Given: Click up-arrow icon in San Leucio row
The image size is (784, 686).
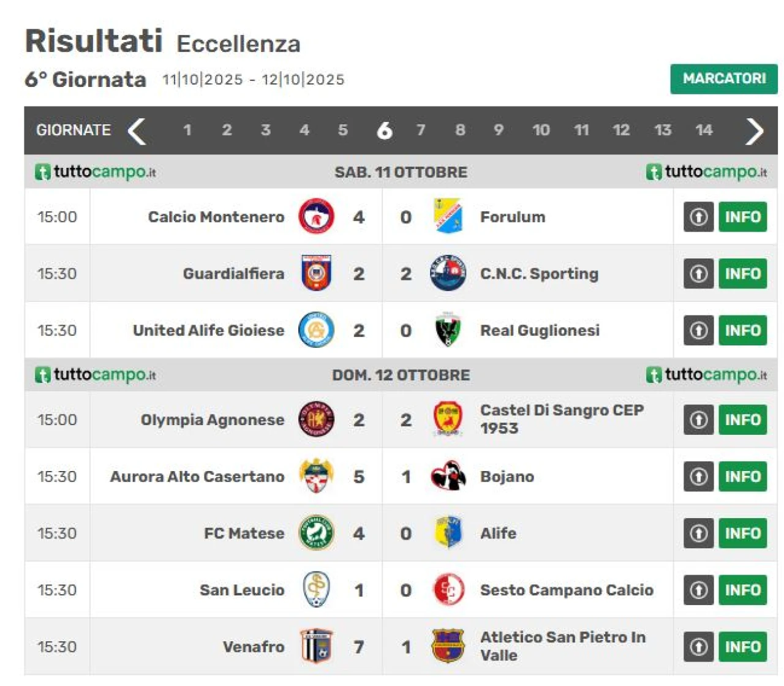Looking at the screenshot, I should pos(698,590).
